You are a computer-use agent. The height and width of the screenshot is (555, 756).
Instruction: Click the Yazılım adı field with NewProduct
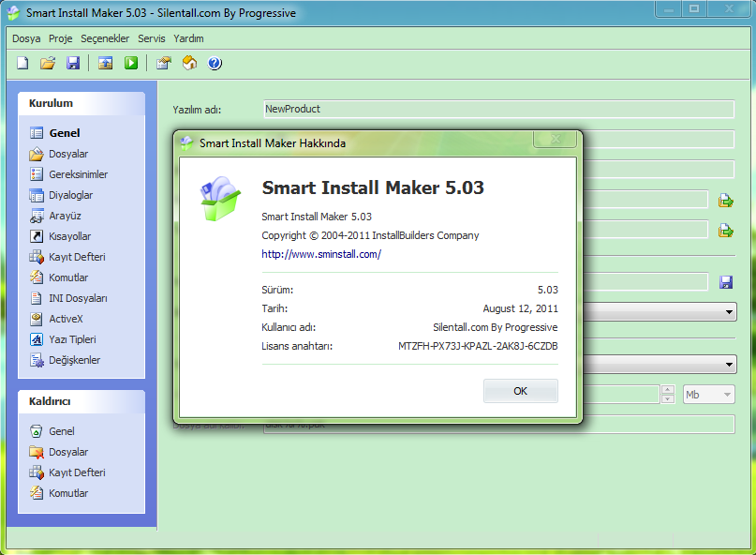point(499,109)
